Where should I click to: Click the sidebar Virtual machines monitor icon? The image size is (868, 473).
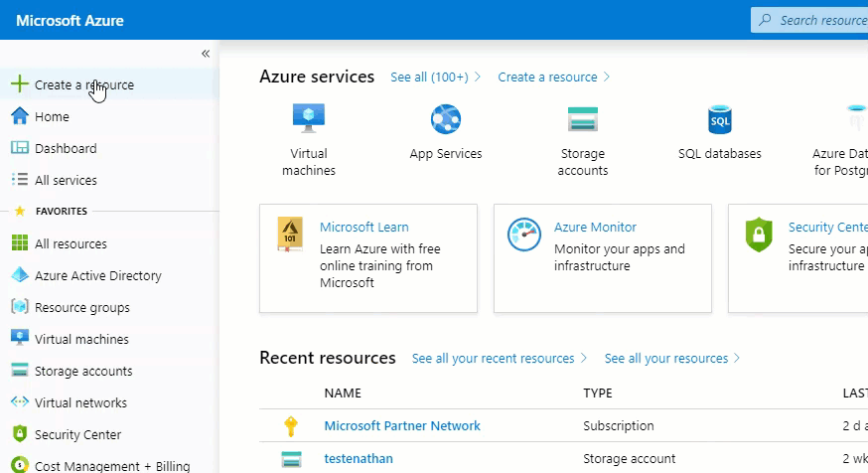point(20,338)
